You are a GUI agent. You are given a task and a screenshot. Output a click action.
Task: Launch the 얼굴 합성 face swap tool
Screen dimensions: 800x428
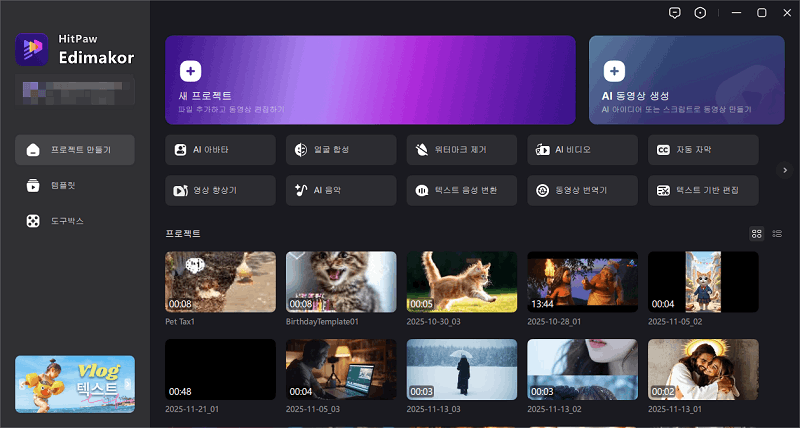pyautogui.click(x=341, y=150)
